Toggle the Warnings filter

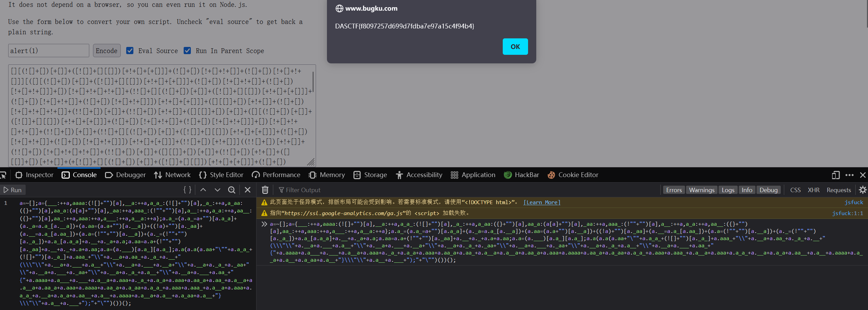[701, 190]
